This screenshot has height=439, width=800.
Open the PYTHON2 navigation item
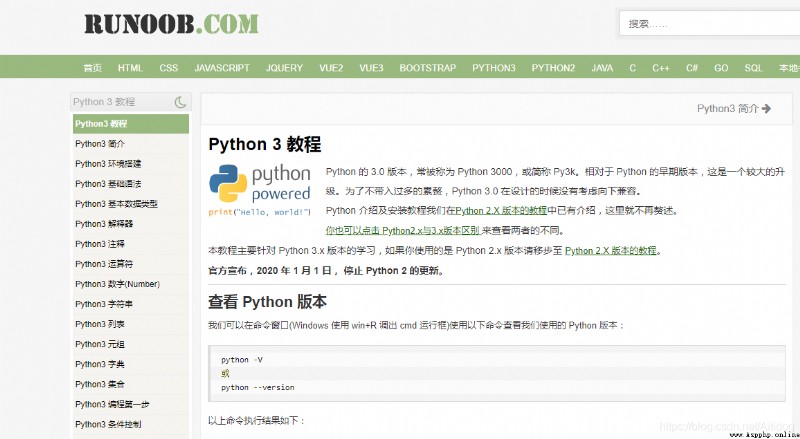tap(553, 68)
